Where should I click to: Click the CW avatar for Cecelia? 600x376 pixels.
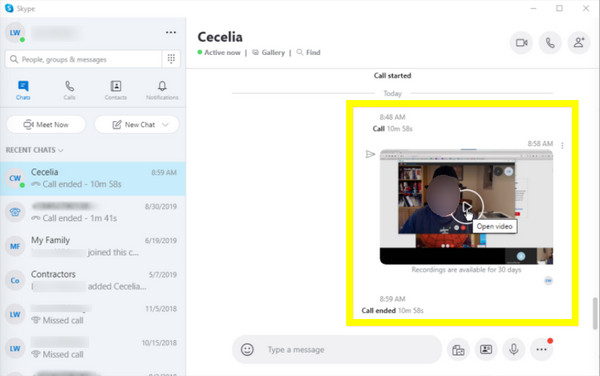click(x=15, y=178)
